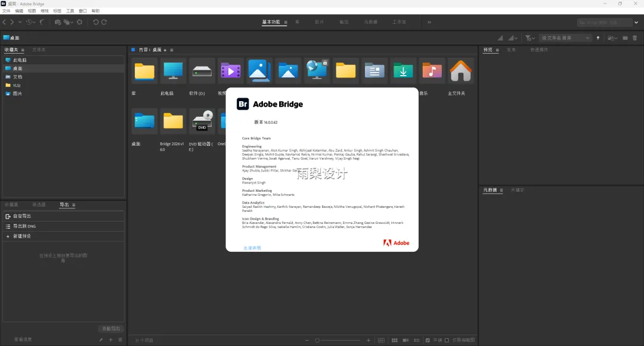644x346 pixels.
Task: Open the batch rename files dropdown icon
Action: (x=68, y=22)
